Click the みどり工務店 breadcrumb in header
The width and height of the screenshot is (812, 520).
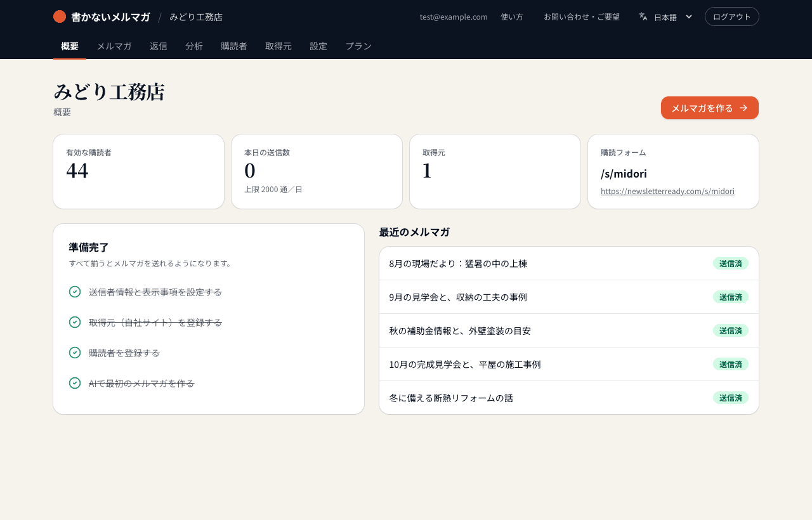click(x=196, y=17)
